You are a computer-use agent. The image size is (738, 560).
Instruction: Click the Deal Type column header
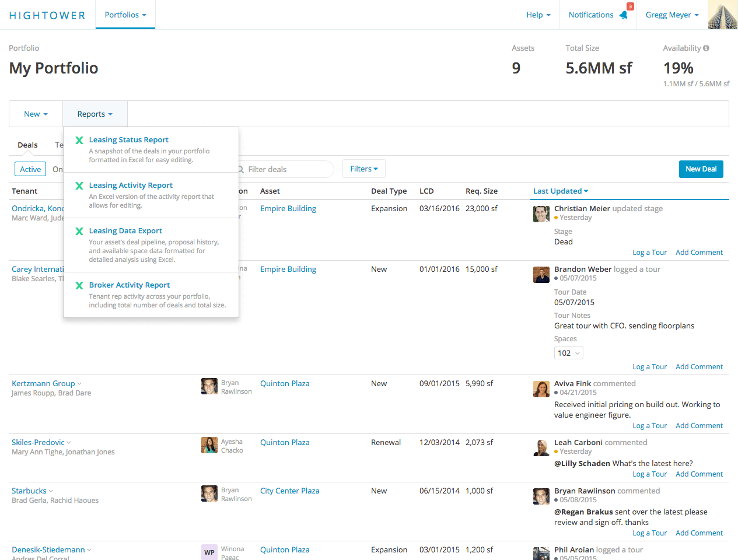coord(389,191)
